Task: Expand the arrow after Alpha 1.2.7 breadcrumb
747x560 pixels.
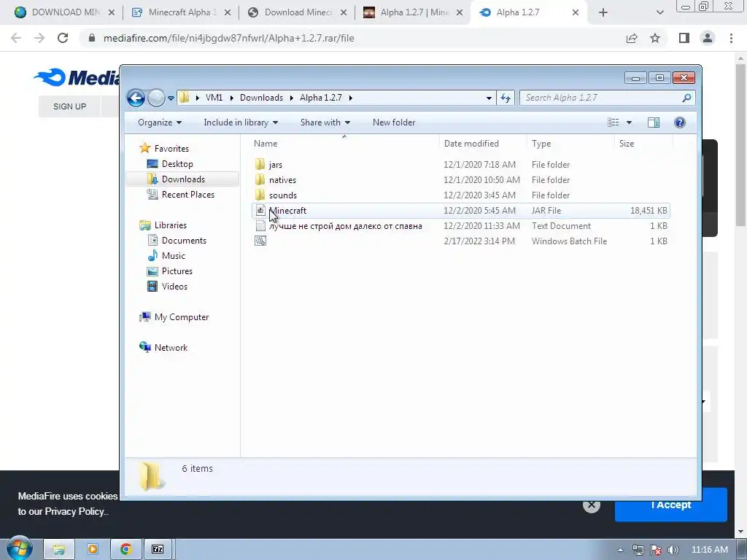Action: tap(351, 98)
